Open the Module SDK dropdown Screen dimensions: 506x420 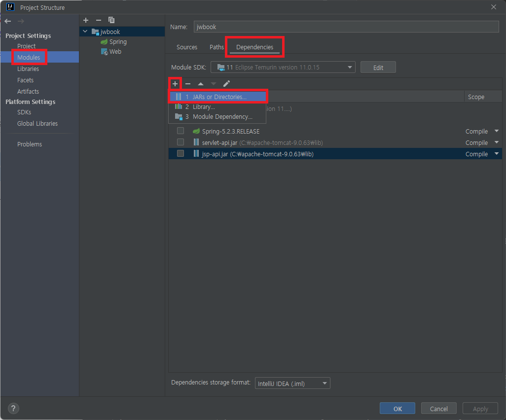[283, 67]
